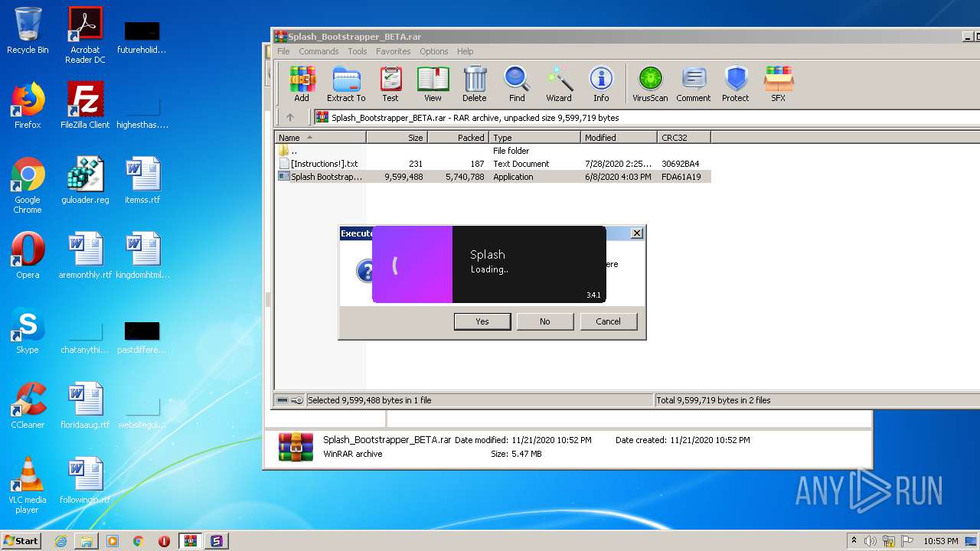Open FileZilla Client desktop shortcut

coord(85,106)
